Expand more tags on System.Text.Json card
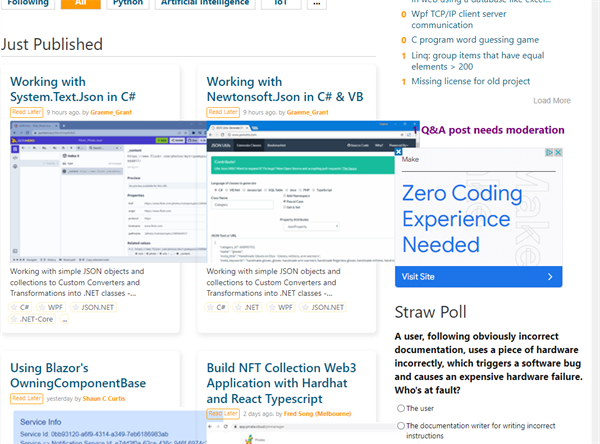 [x=64, y=319]
